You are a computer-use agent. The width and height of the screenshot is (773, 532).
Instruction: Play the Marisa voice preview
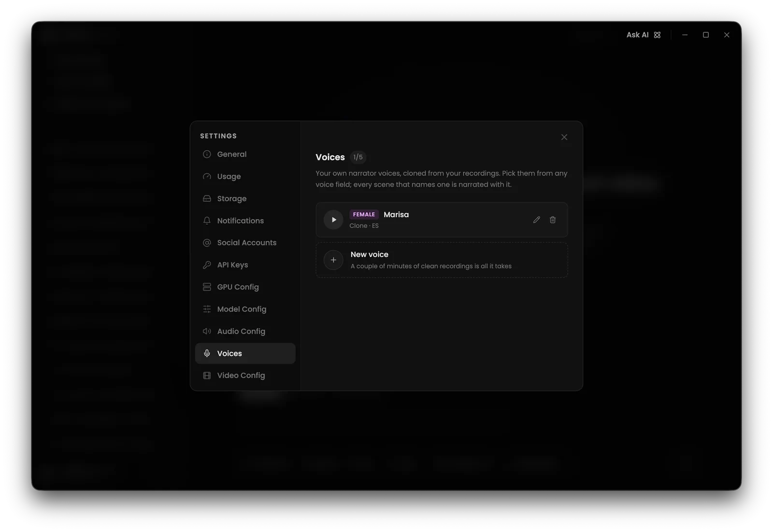[333, 220]
